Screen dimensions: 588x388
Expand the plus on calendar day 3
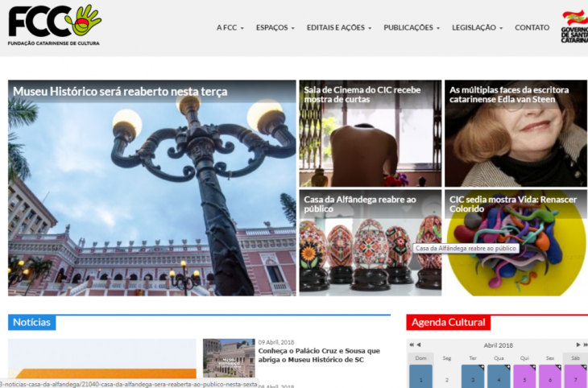(482, 367)
